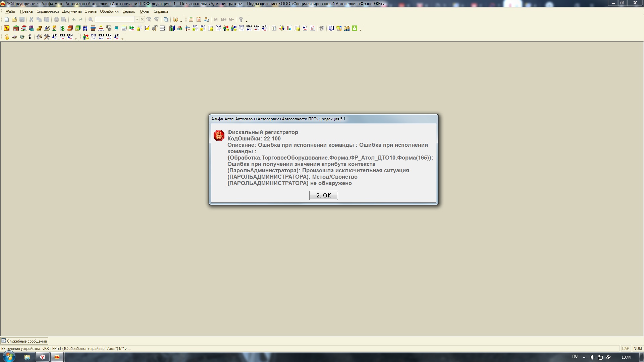Click the Print preview icon
Image resolution: width=644 pixels, height=362 pixels.
[64, 19]
